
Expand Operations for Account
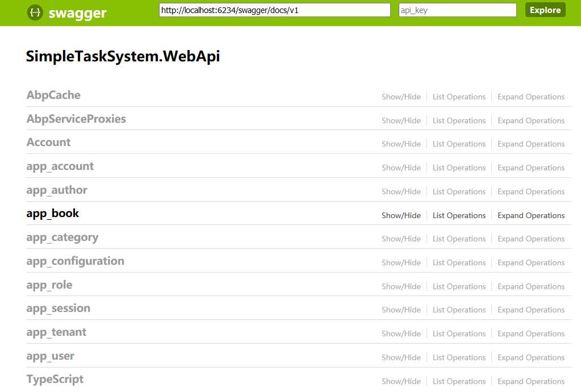pyautogui.click(x=531, y=144)
